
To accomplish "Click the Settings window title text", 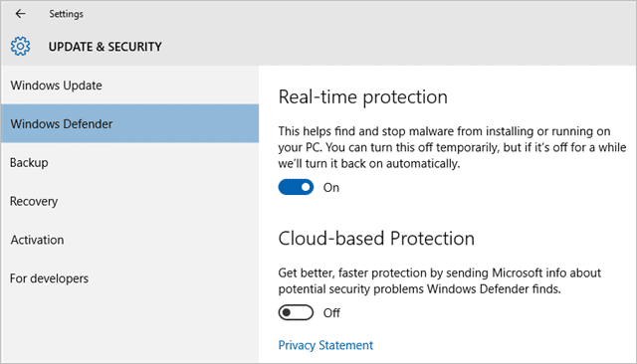I will coord(67,14).
